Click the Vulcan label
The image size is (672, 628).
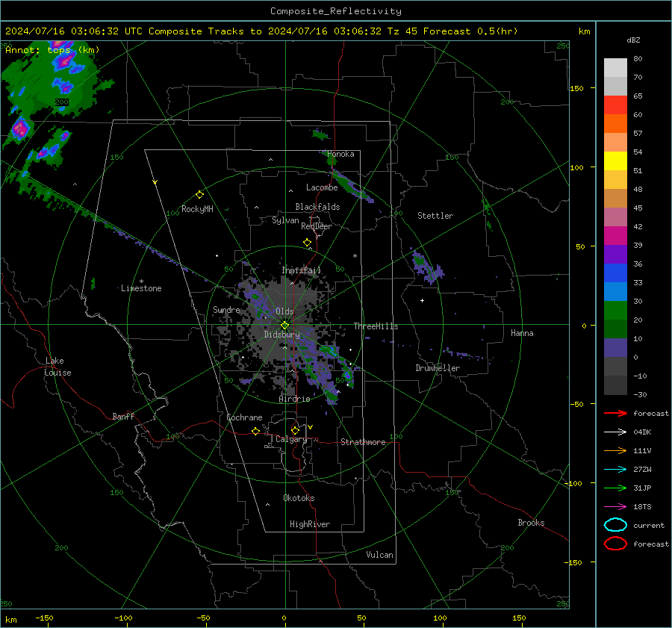[x=379, y=555]
